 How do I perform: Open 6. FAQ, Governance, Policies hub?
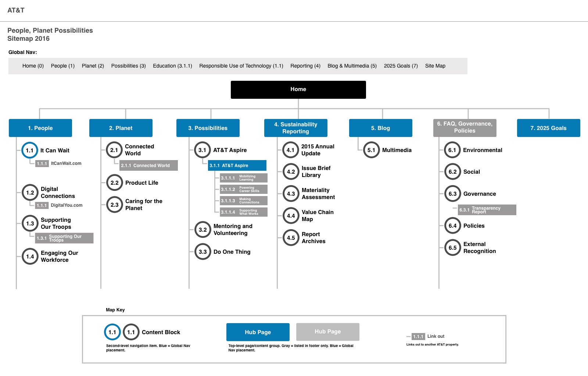(x=465, y=128)
